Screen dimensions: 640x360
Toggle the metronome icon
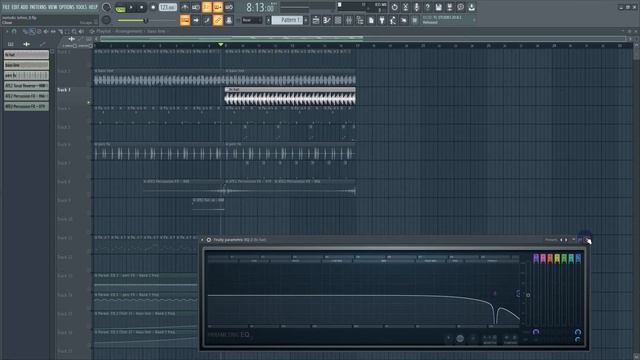coord(185,7)
